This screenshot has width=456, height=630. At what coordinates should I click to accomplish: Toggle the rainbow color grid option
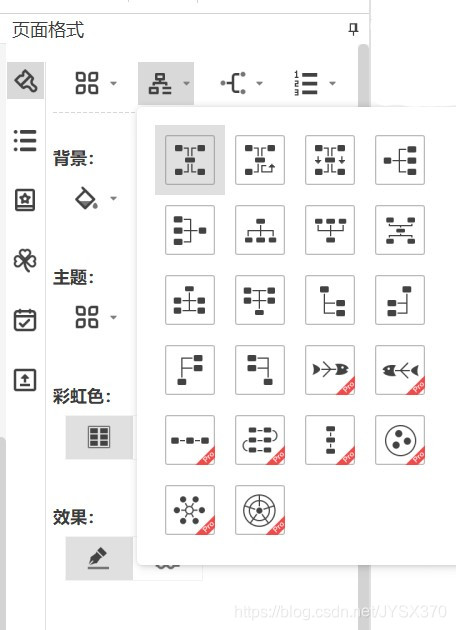(x=99, y=437)
